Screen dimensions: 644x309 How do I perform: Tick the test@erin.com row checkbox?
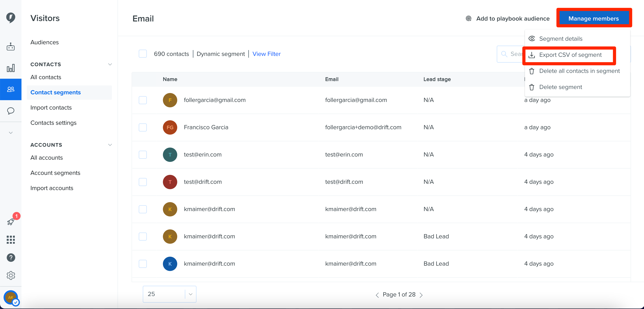pos(143,155)
